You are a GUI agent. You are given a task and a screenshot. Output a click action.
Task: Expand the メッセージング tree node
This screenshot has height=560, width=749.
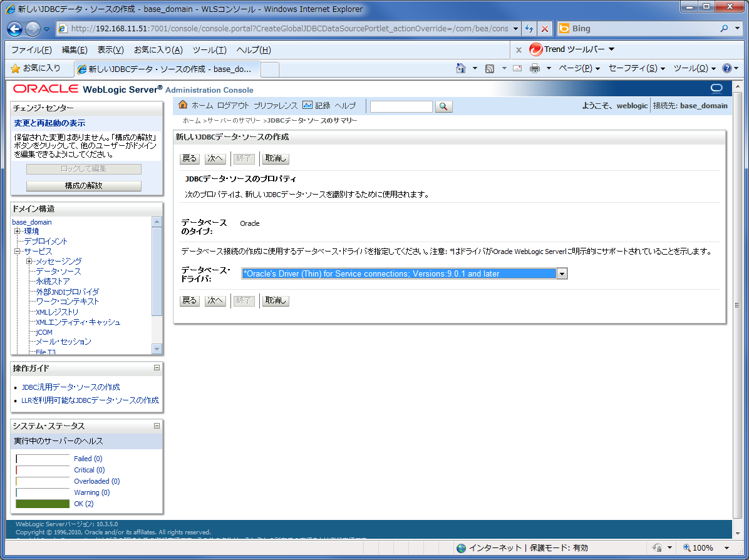(x=29, y=261)
